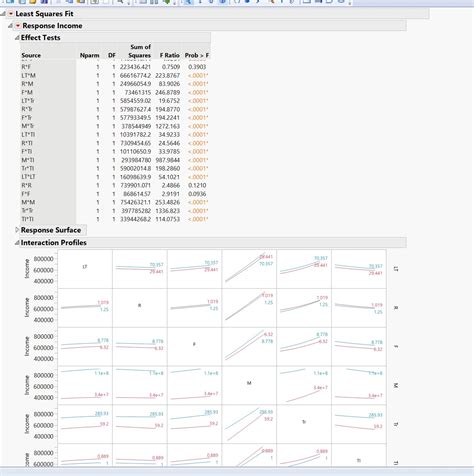Collapse the Least Squares Fit outline
Viewport: 474px width, 476px height.
click(3, 14)
